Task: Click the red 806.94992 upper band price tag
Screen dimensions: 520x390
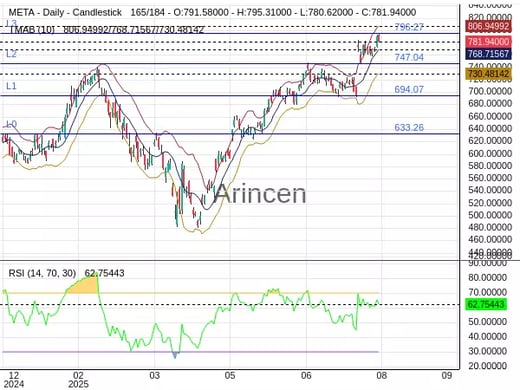Action: (x=488, y=26)
